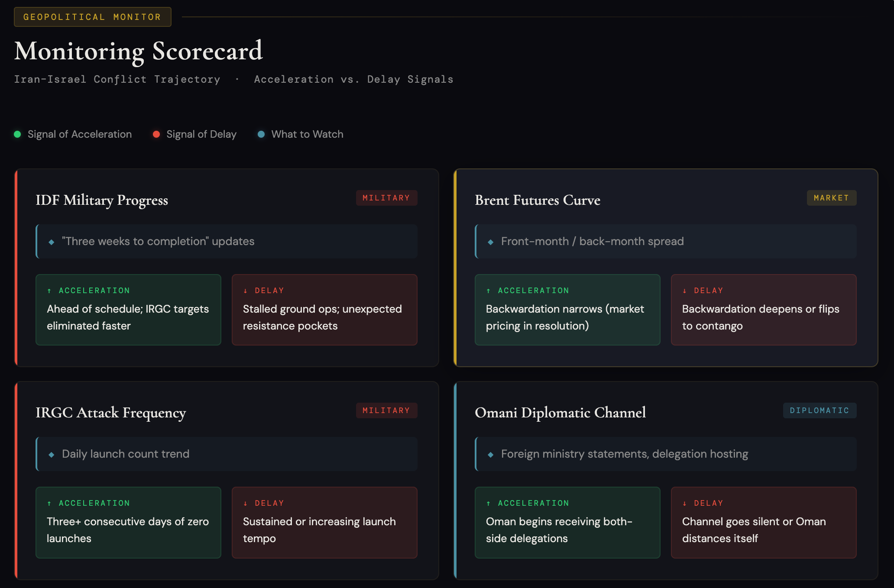
Task: Click diamond icon beside Foreign ministry statements
Action: coord(490,455)
